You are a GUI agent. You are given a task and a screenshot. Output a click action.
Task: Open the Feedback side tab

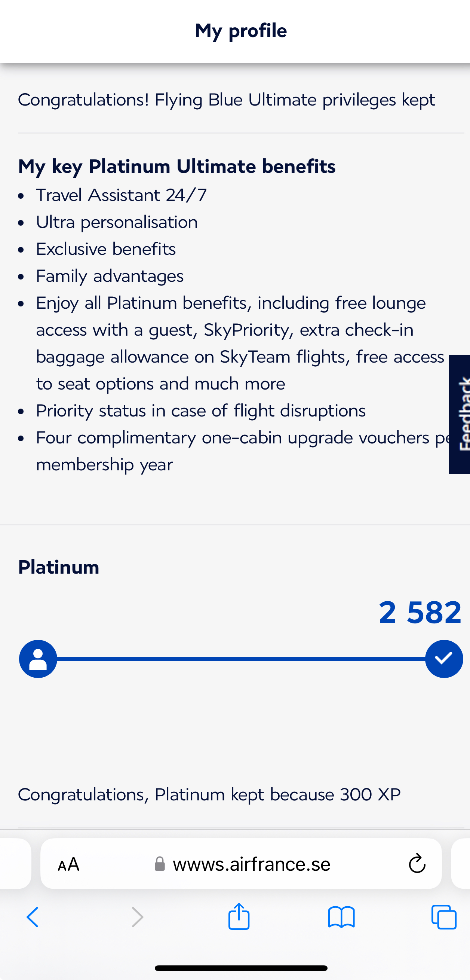(460, 414)
